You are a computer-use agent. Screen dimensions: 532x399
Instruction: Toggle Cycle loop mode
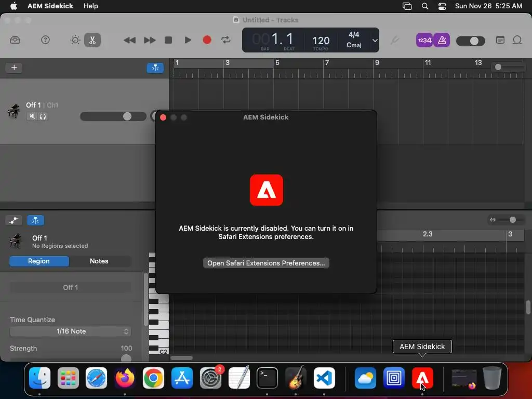(x=226, y=40)
